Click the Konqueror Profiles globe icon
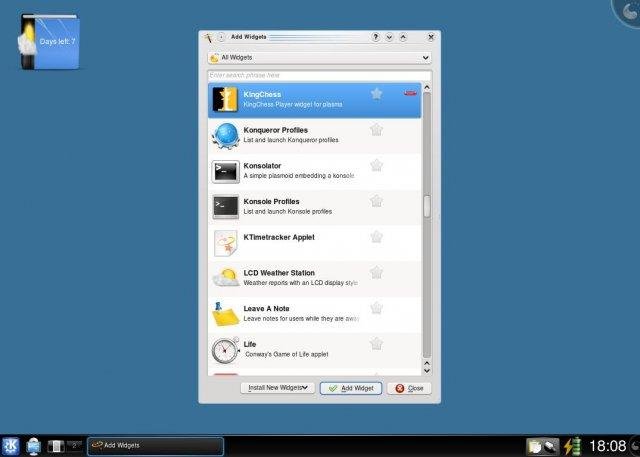The image size is (640, 457). (x=225, y=135)
